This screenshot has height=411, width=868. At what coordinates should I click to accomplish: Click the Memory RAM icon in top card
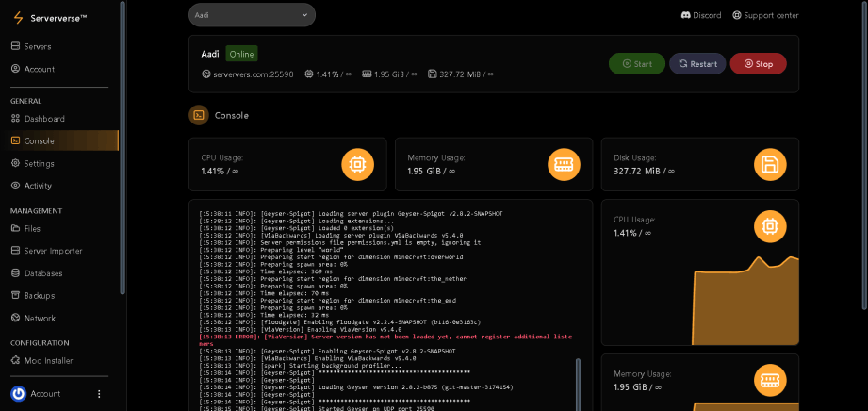(565, 165)
